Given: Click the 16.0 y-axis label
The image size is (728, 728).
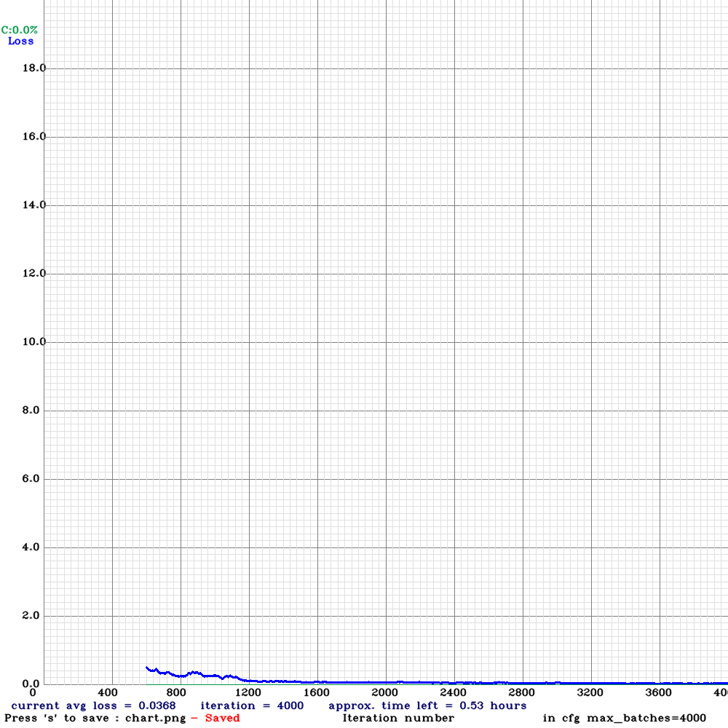Looking at the screenshot, I should tap(34, 137).
